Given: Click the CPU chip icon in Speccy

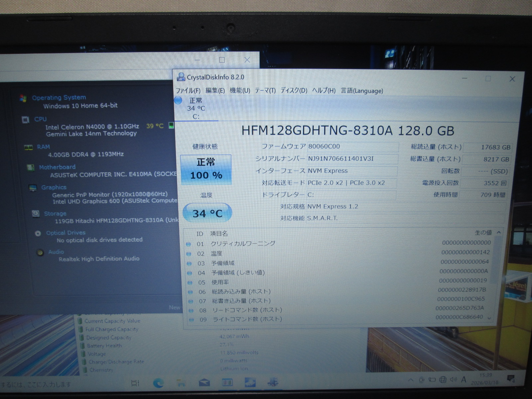Looking at the screenshot, I should click(x=25, y=119).
